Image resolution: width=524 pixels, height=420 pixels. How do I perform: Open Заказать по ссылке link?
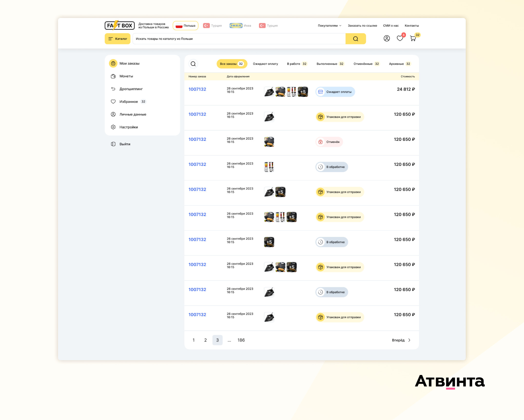click(x=362, y=26)
